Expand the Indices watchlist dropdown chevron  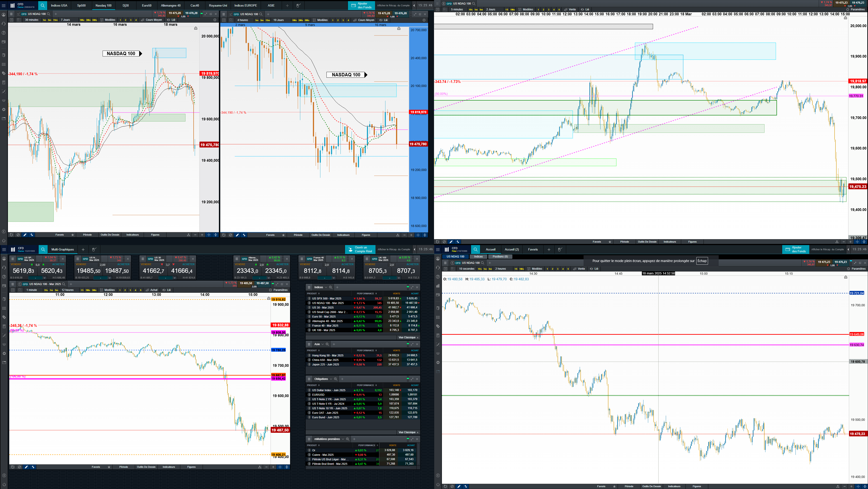tap(326, 287)
